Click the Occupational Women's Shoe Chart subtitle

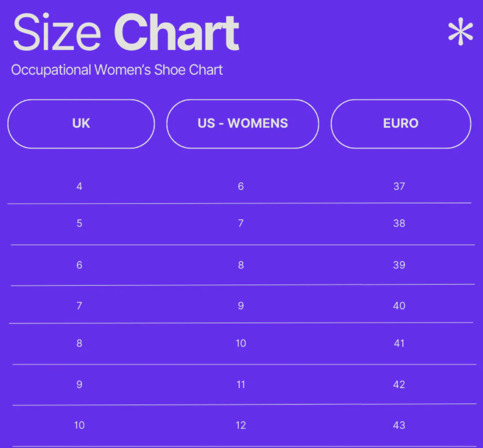click(117, 70)
